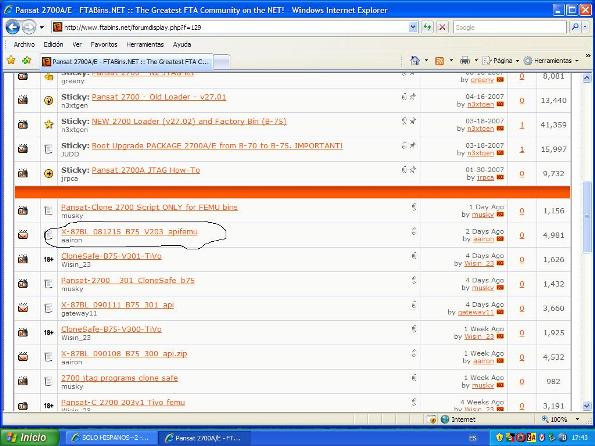Stop loading with the red X icon
595x446 pixels.
tap(442, 27)
